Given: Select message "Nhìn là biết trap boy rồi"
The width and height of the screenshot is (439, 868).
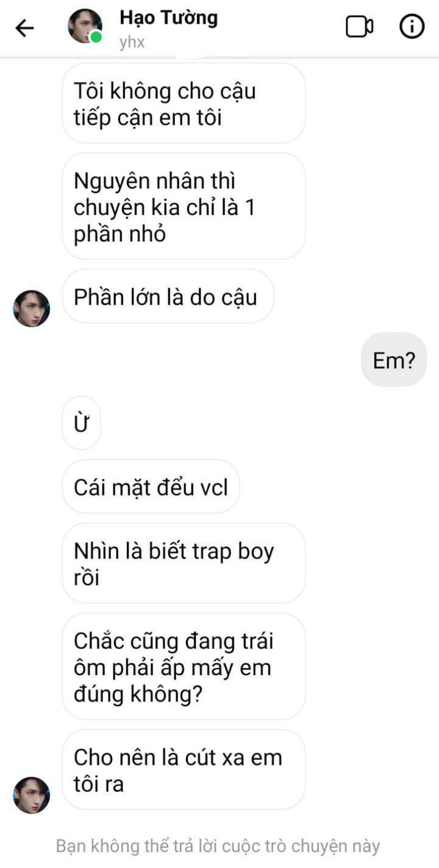Looking at the screenshot, I should 184,563.
